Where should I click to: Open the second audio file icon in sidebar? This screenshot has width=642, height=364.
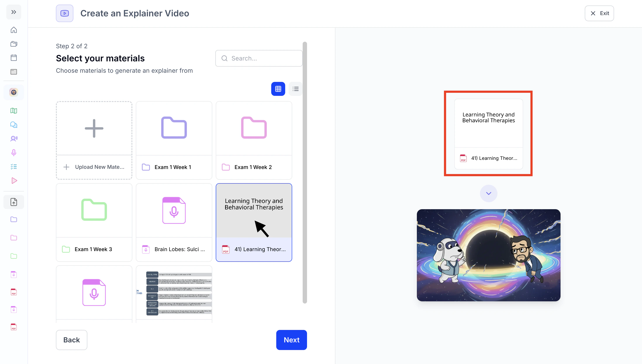(x=14, y=309)
